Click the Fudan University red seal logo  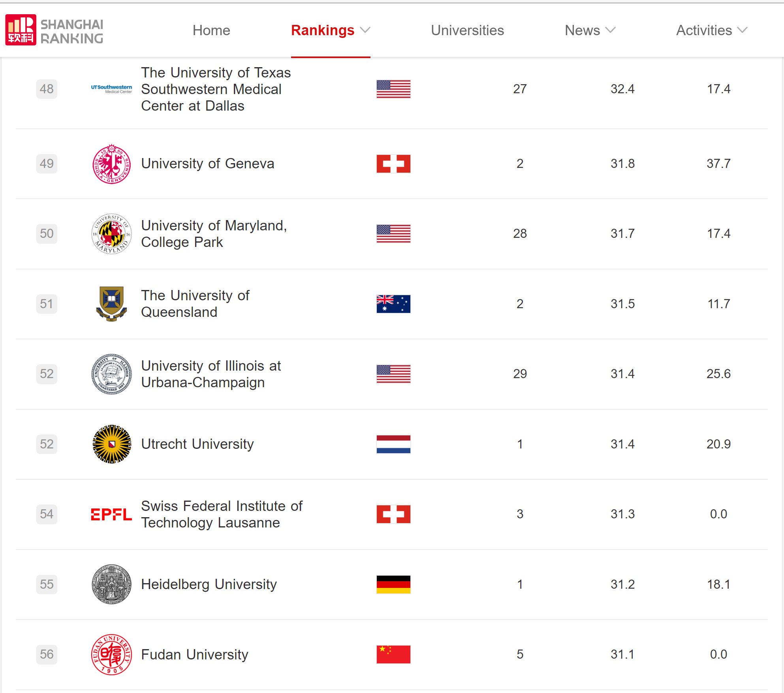111,654
